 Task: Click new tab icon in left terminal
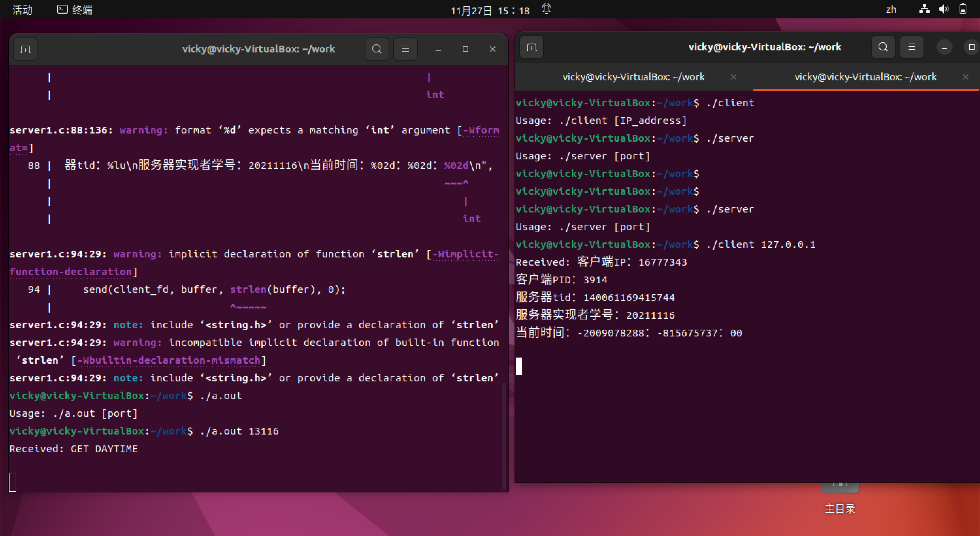point(25,49)
